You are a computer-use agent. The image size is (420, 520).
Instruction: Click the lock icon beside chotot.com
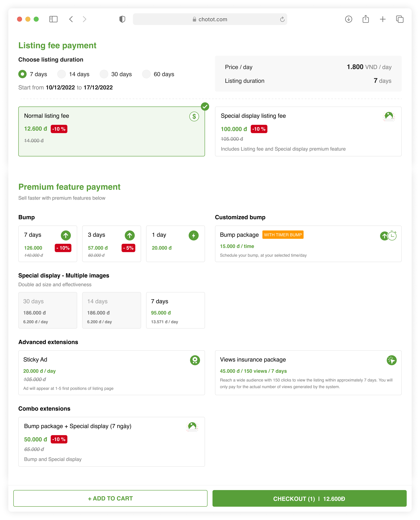click(194, 19)
